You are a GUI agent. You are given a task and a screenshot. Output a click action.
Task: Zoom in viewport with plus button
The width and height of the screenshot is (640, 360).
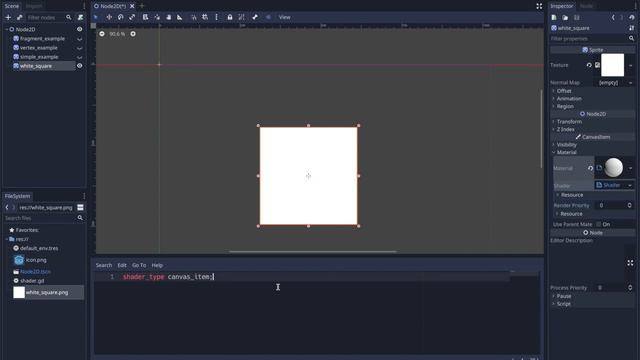click(x=133, y=34)
